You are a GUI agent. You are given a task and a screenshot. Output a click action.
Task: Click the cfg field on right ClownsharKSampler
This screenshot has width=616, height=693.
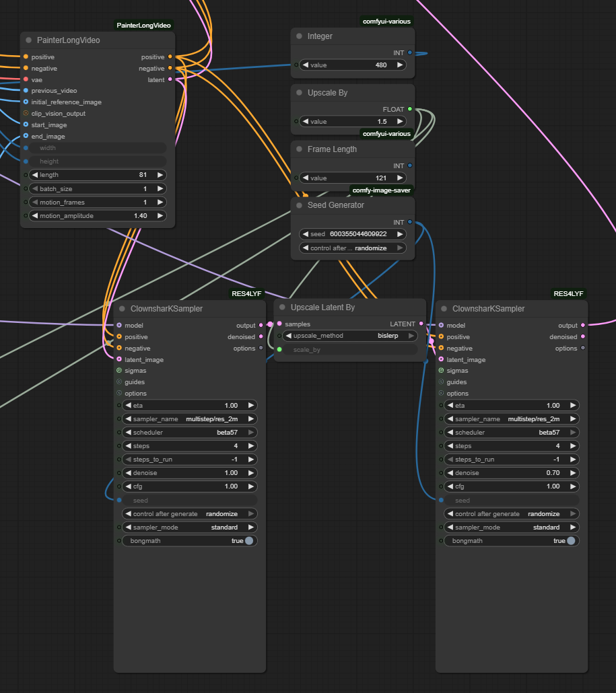coord(512,486)
